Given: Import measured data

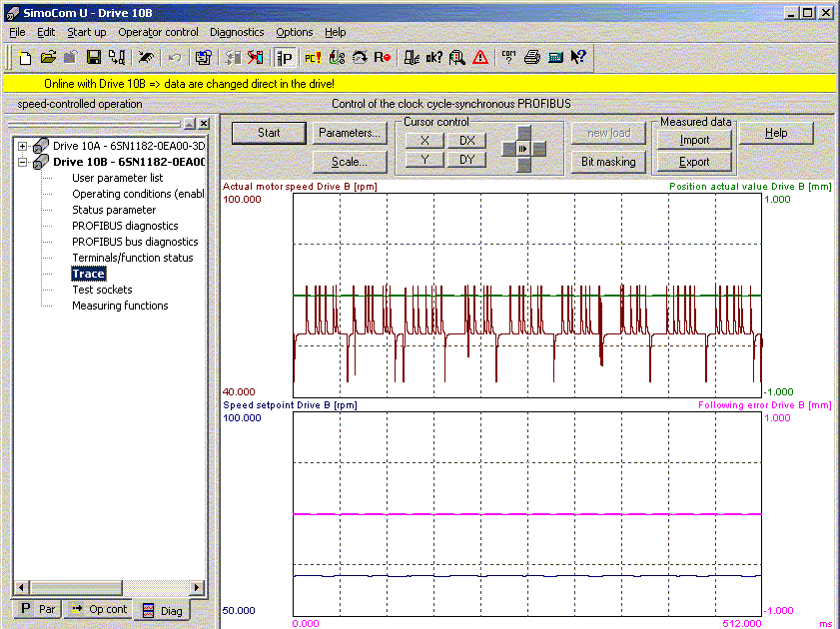Looking at the screenshot, I should pos(694,140).
